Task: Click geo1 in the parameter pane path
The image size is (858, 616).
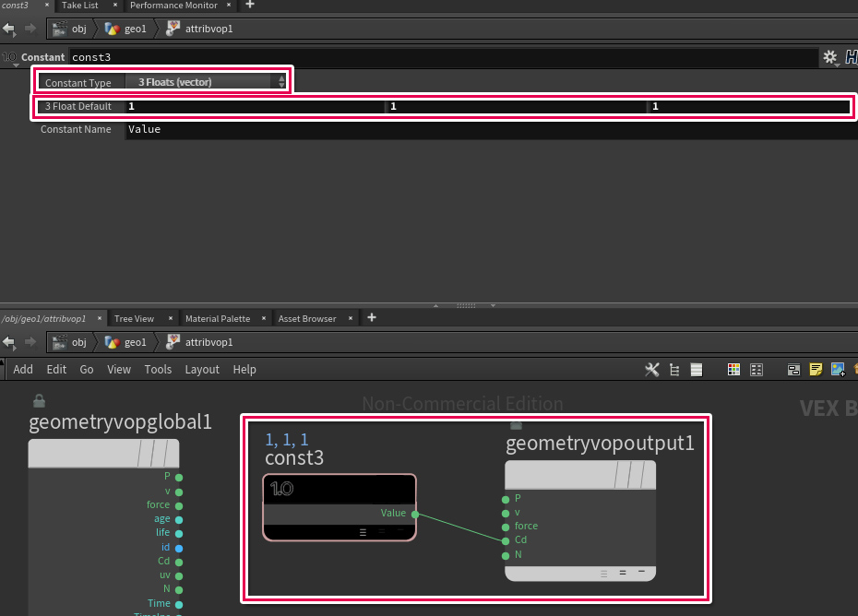Action: [x=125, y=29]
